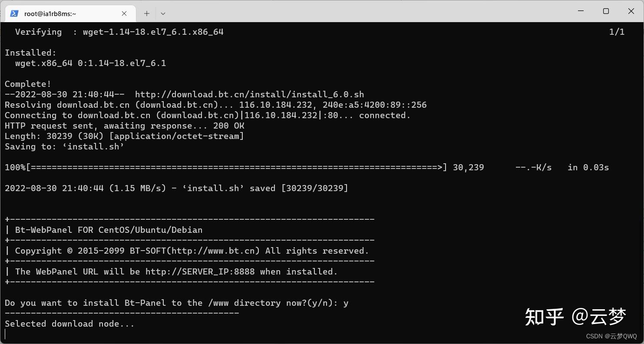The image size is (644, 344).
Task: Click the 'Complete!' output line
Action: (28, 84)
